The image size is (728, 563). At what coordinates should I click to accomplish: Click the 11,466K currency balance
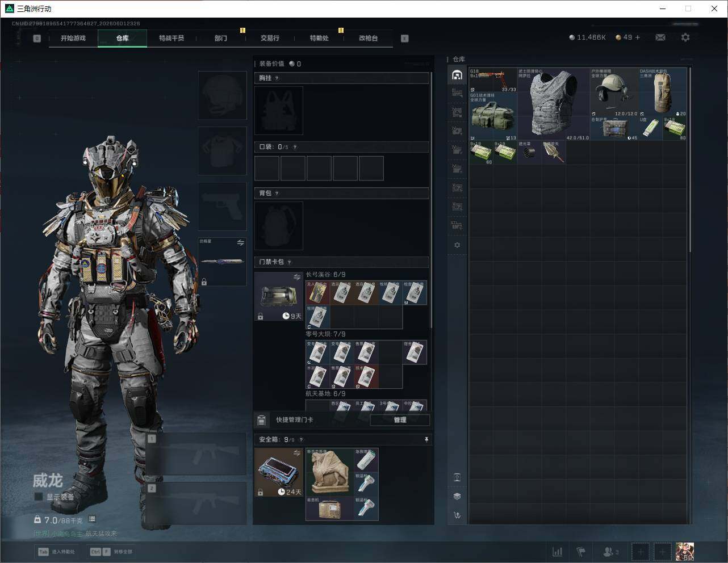588,37
